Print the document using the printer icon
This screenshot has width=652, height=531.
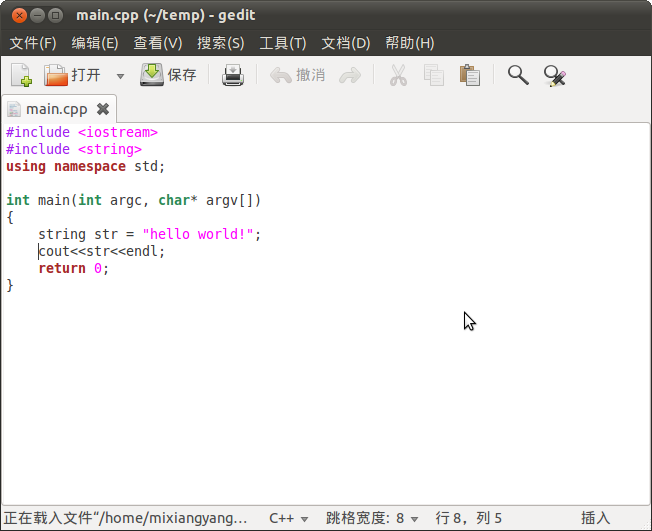tap(233, 75)
